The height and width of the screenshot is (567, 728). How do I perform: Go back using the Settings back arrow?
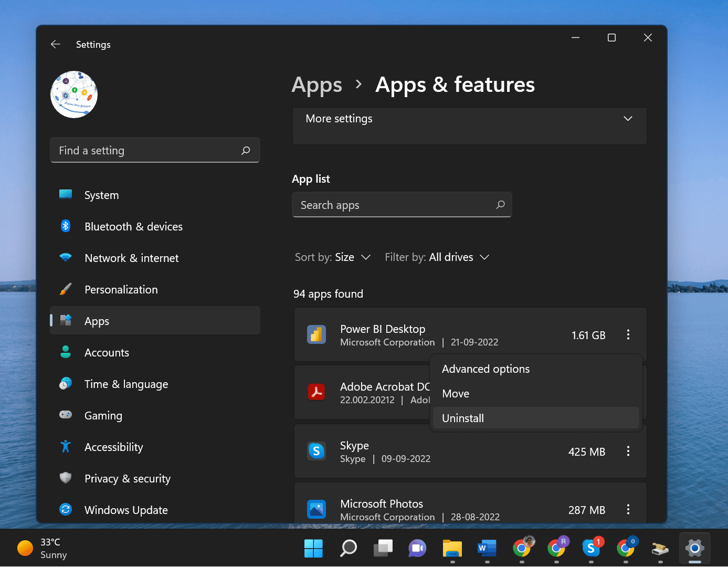[x=56, y=45]
